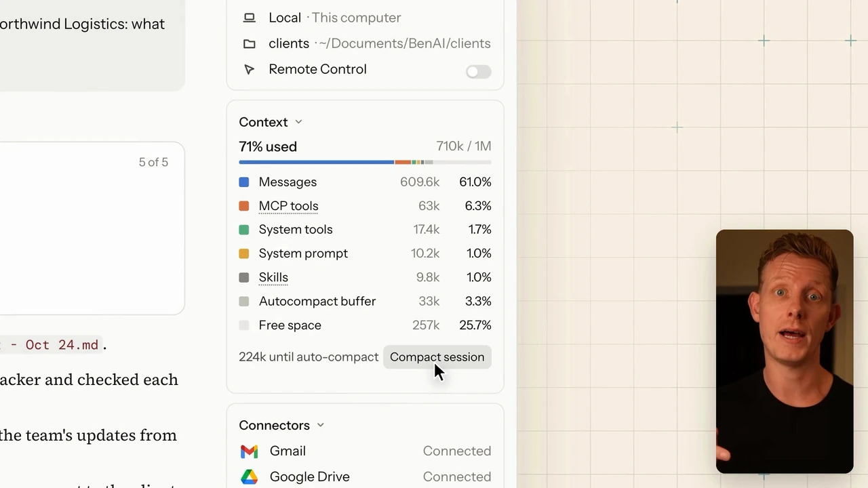The width and height of the screenshot is (868, 488).
Task: Open the Skills breakdown link
Action: [273, 277]
